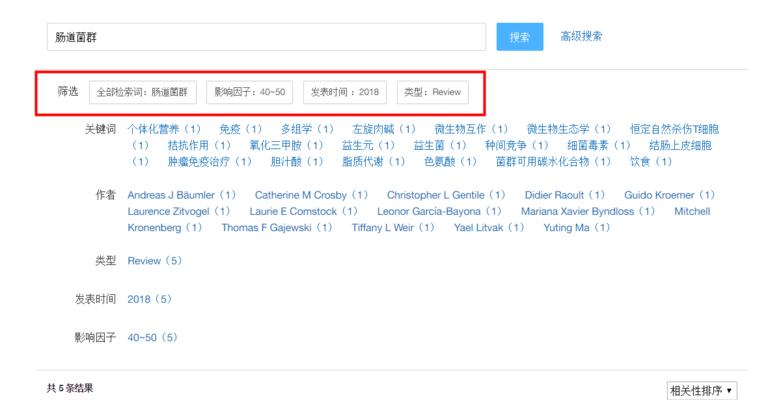This screenshot has height=400, width=768.
Task: Filter by keyword 种间竞争
Action: 517,145
